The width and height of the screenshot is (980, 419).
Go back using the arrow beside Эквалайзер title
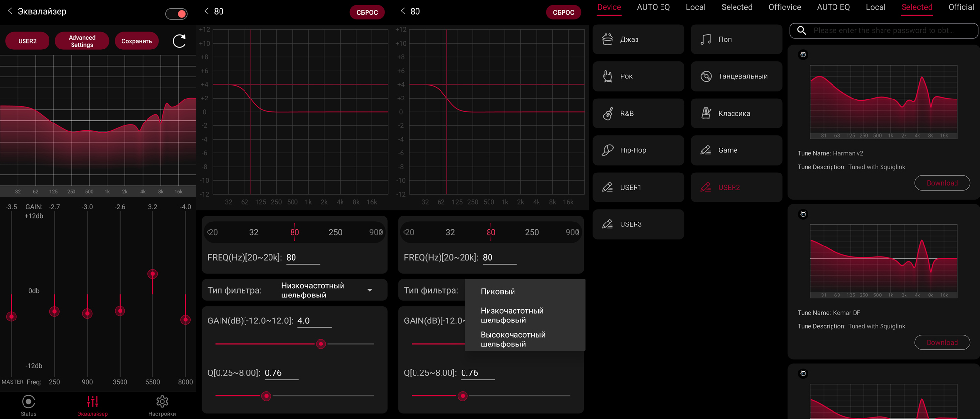10,11
